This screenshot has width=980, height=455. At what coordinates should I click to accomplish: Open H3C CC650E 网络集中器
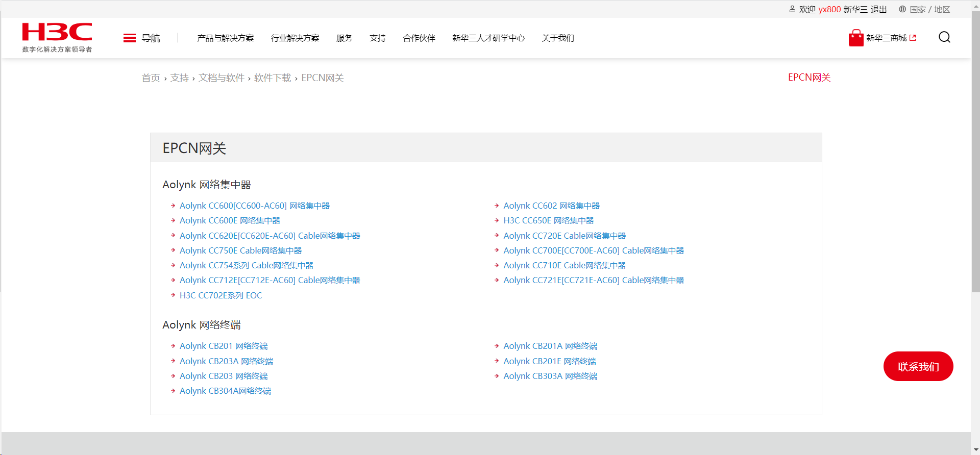(549, 220)
